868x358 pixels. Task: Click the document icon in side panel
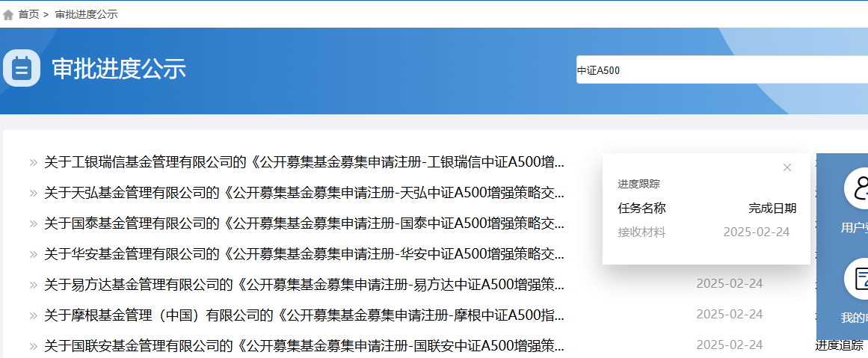856,279
